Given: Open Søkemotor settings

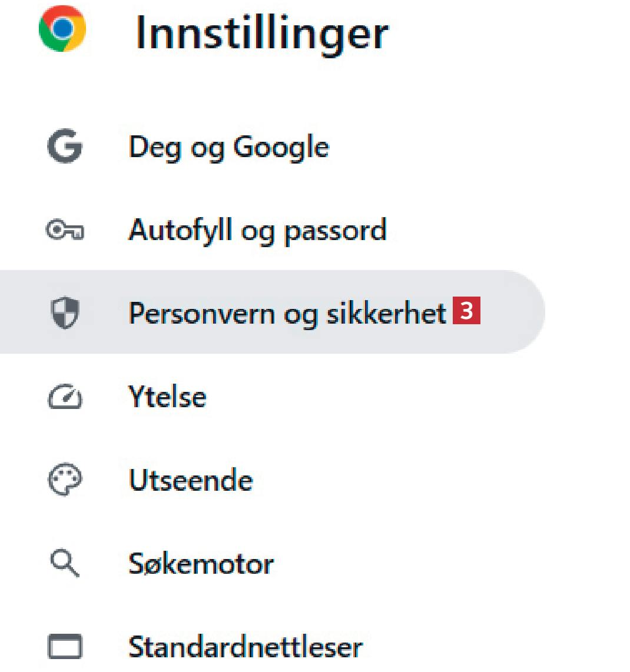Looking at the screenshot, I should point(201,564).
